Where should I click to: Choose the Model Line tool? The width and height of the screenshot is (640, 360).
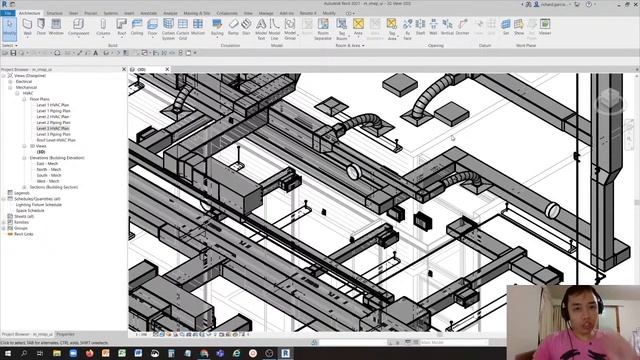pos(274,29)
